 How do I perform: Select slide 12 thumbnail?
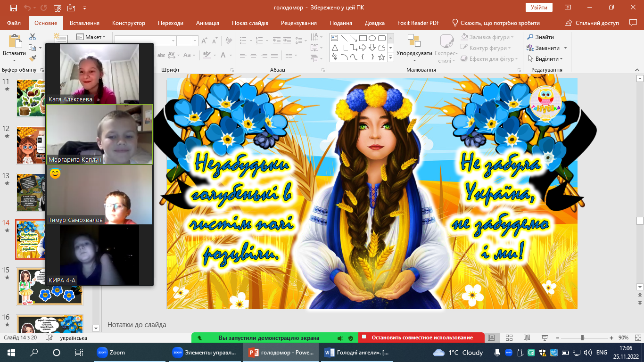click(50, 145)
